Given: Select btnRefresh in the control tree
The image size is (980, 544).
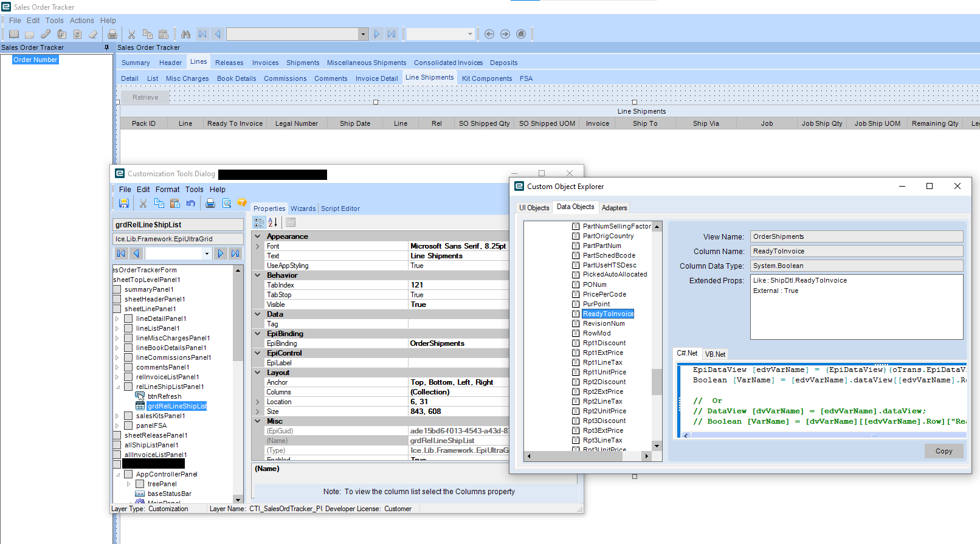Looking at the screenshot, I should 164,396.
